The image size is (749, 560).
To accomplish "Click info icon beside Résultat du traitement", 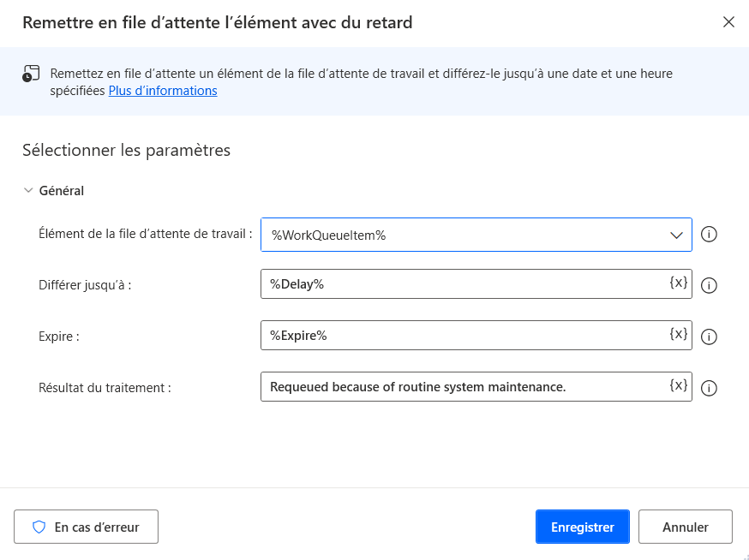I will pyautogui.click(x=709, y=388).
